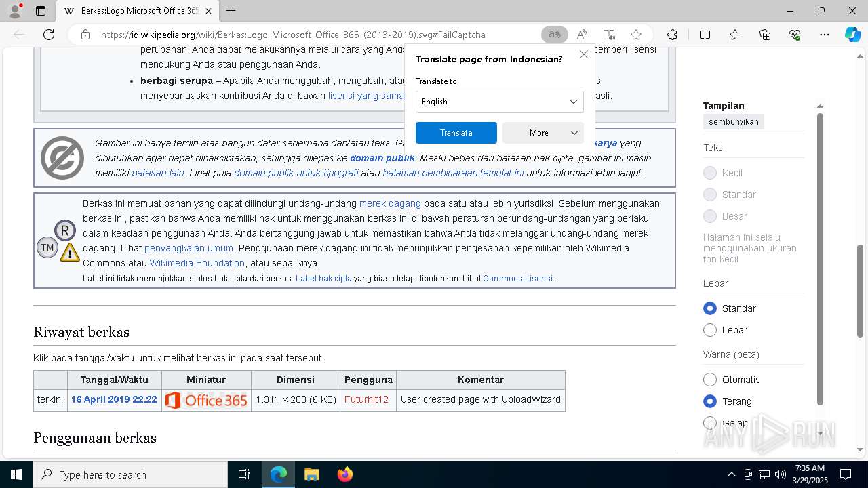Open the penyangkalan umum link
Screen dimensions: 868x488
189,248
